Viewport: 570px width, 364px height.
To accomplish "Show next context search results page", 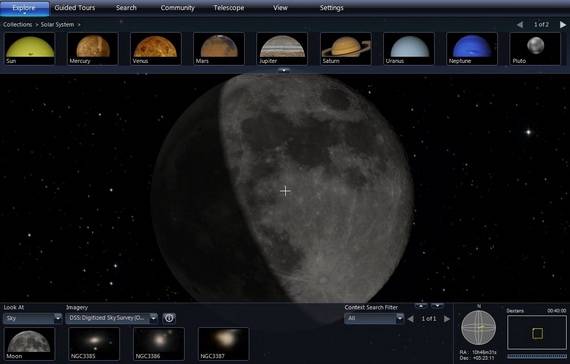I will (x=447, y=319).
